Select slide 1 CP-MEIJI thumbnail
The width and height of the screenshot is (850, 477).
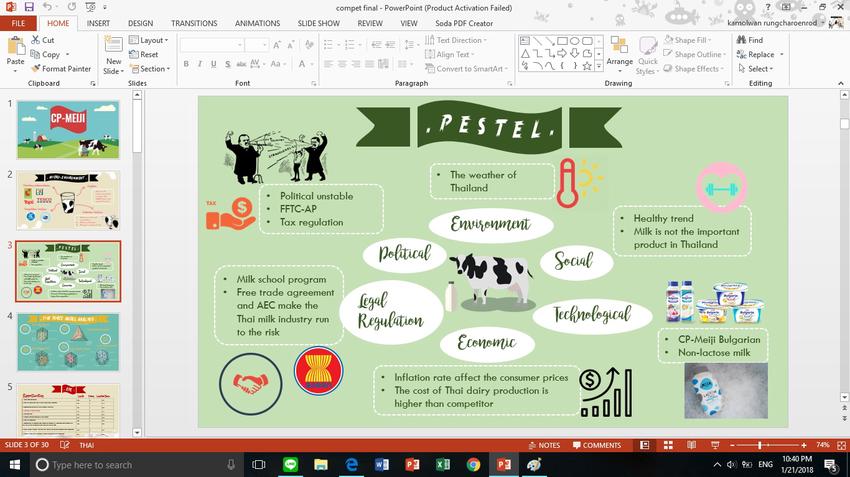coord(68,130)
